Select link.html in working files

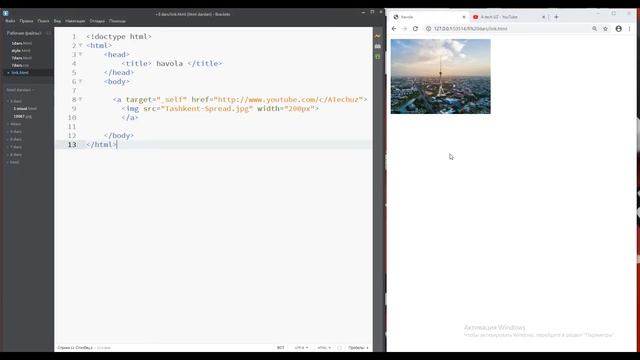[20, 73]
